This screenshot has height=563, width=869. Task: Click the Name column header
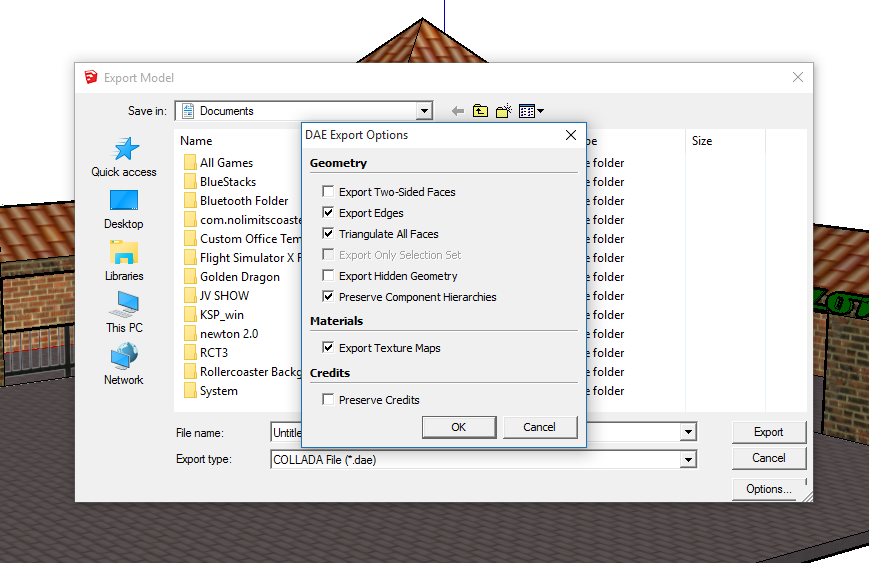click(x=197, y=141)
